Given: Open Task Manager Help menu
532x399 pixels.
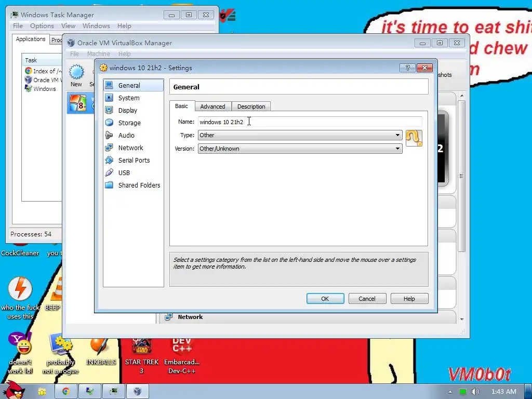Looking at the screenshot, I should pyautogui.click(x=124, y=26).
